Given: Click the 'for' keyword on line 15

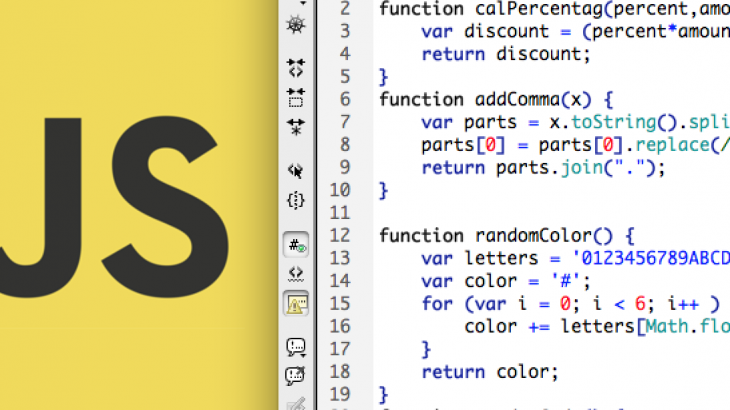Looking at the screenshot, I should coord(437,304).
